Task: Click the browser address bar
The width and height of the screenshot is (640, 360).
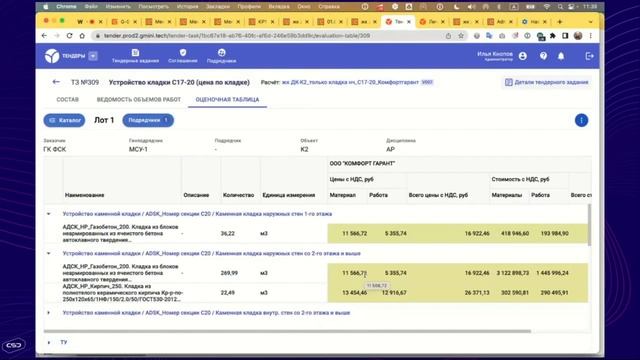Action: 269,36
